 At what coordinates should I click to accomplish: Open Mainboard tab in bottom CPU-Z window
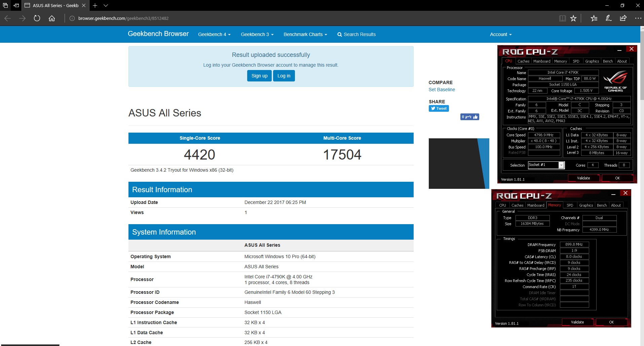pos(536,205)
